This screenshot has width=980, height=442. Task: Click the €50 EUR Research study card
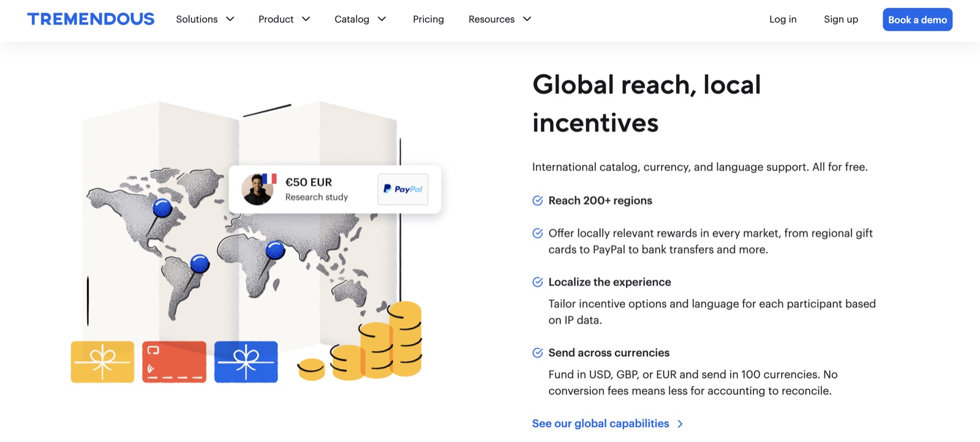coord(335,189)
